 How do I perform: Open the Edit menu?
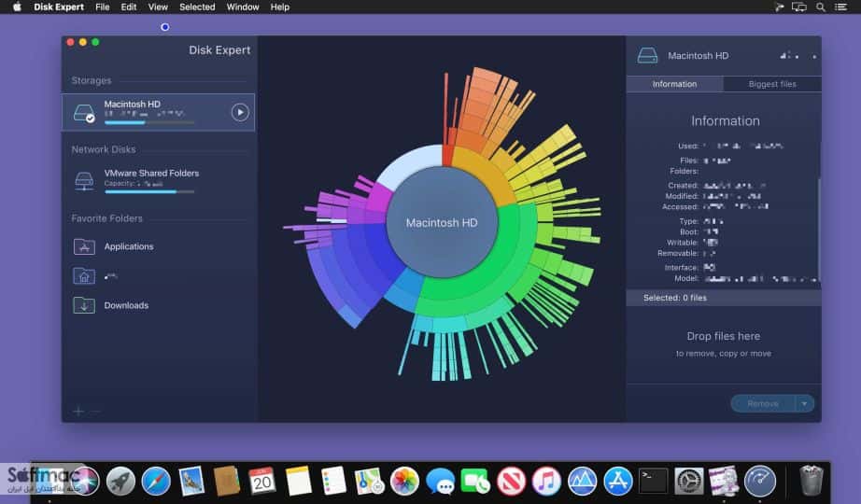tap(129, 7)
